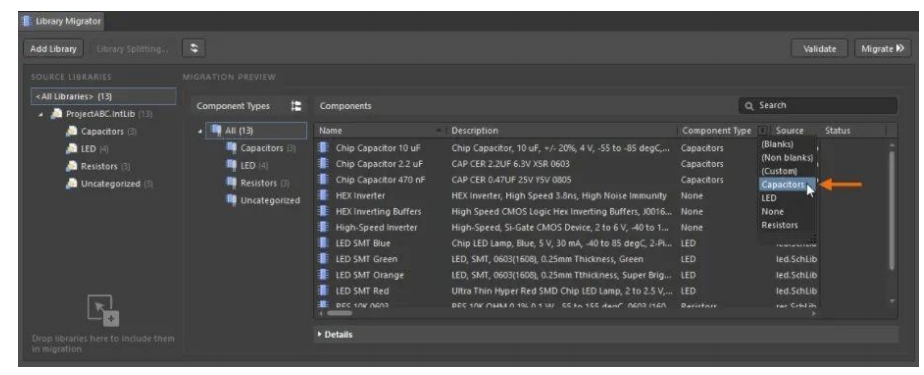Click the search magnifier icon

coord(750,106)
